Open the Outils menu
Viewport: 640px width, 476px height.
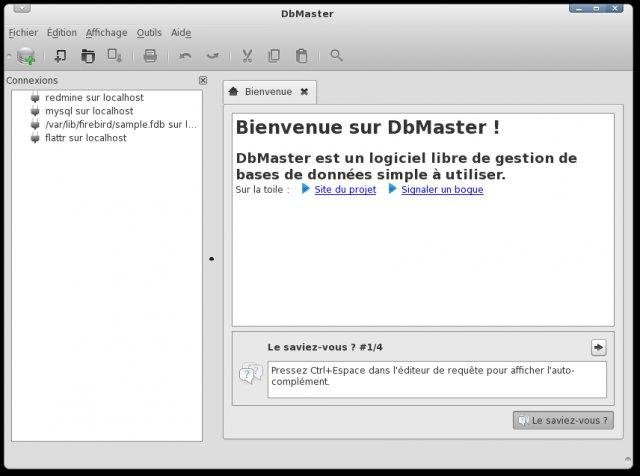[149, 33]
